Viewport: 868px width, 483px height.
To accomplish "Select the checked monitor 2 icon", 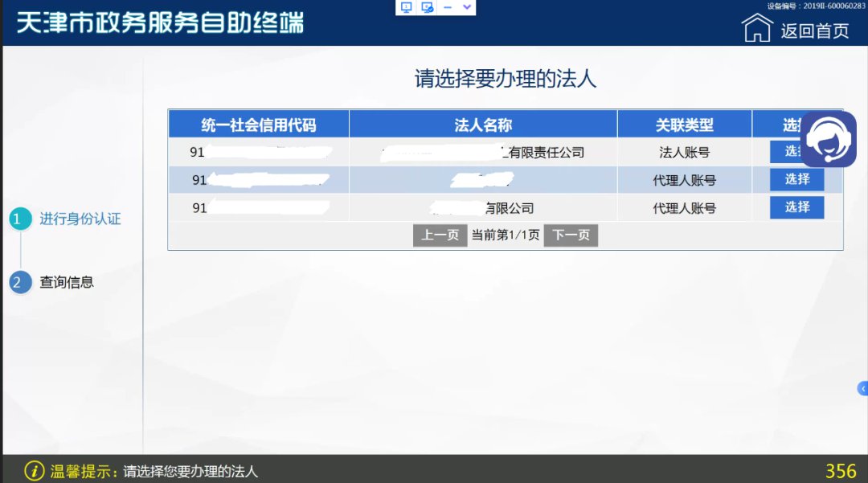I will point(427,7).
